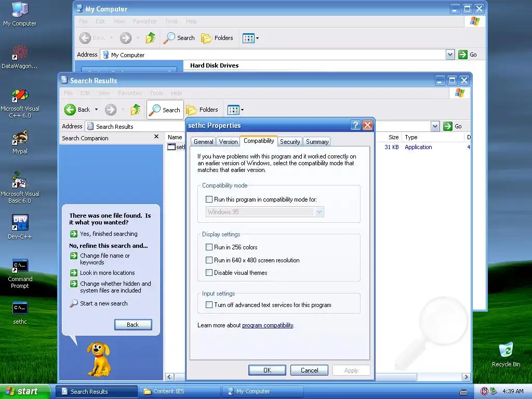Select sethc desktop icon

click(20, 313)
